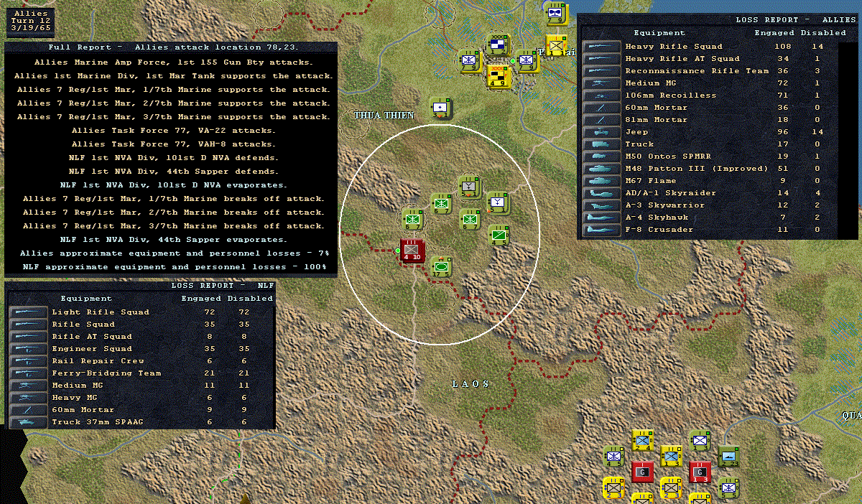Click the Jeep equipment icon in Allies report

click(601, 132)
